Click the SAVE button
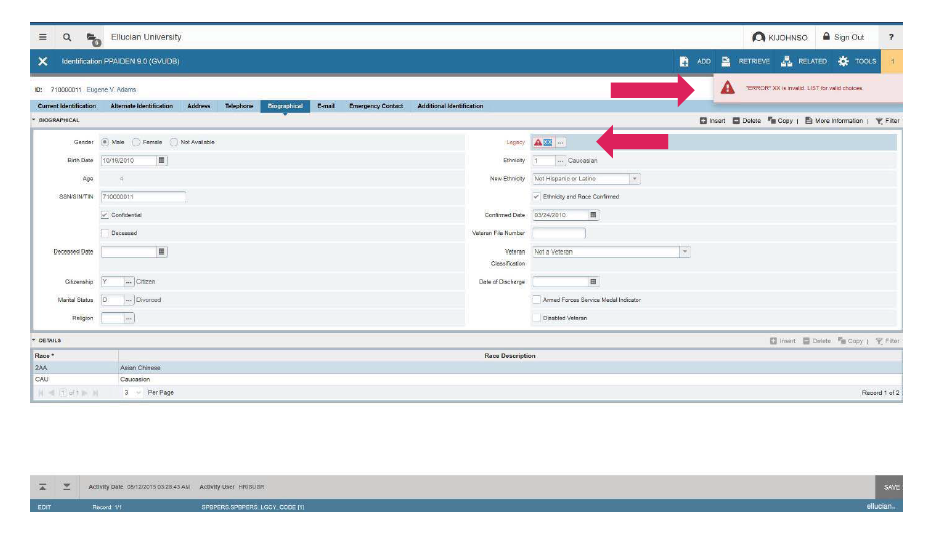The image size is (927, 537). pos(891,487)
